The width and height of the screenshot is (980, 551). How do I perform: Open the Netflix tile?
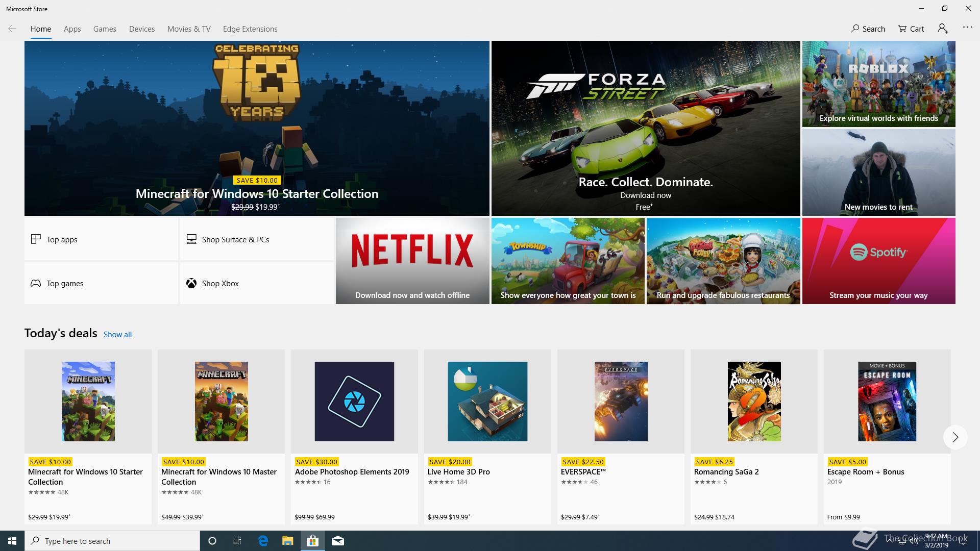point(412,261)
